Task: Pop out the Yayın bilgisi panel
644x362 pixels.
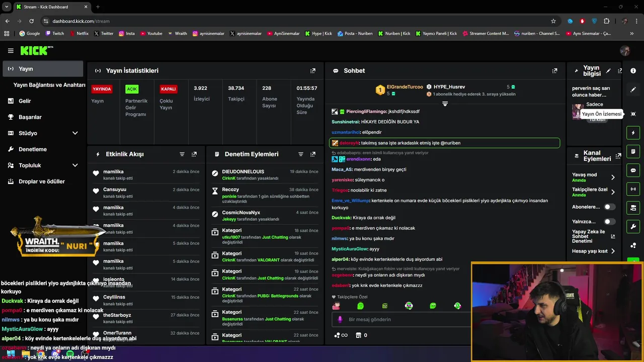Action: pos(620,71)
